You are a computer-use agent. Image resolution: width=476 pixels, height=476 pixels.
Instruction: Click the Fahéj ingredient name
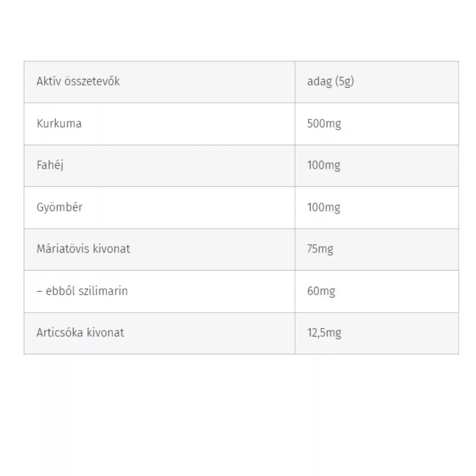pyautogui.click(x=50, y=165)
